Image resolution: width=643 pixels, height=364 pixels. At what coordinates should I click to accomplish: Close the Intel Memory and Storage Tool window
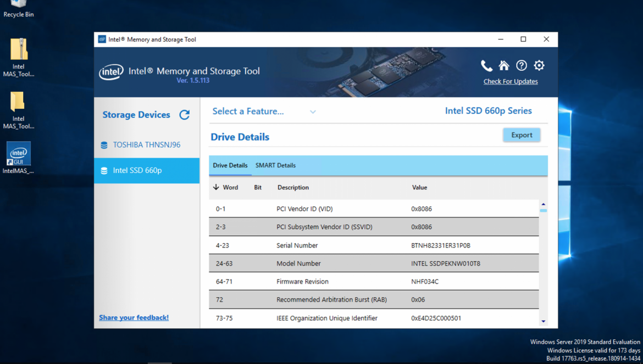[546, 40]
